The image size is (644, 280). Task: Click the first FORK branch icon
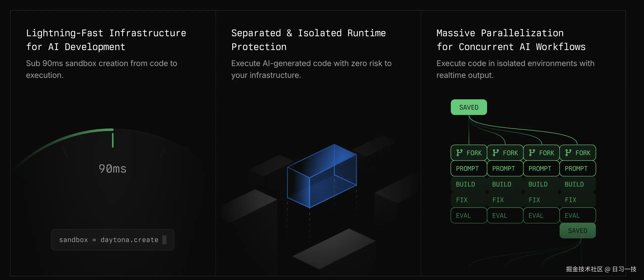click(459, 153)
